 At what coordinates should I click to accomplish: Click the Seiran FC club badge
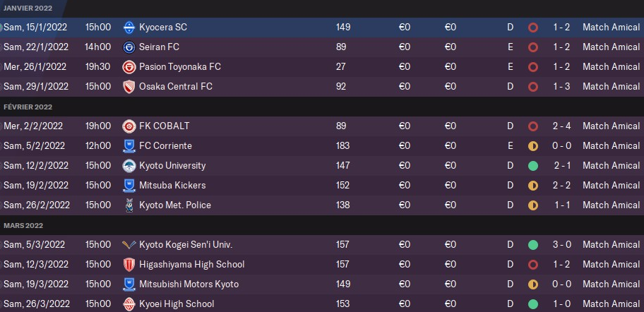(x=129, y=47)
